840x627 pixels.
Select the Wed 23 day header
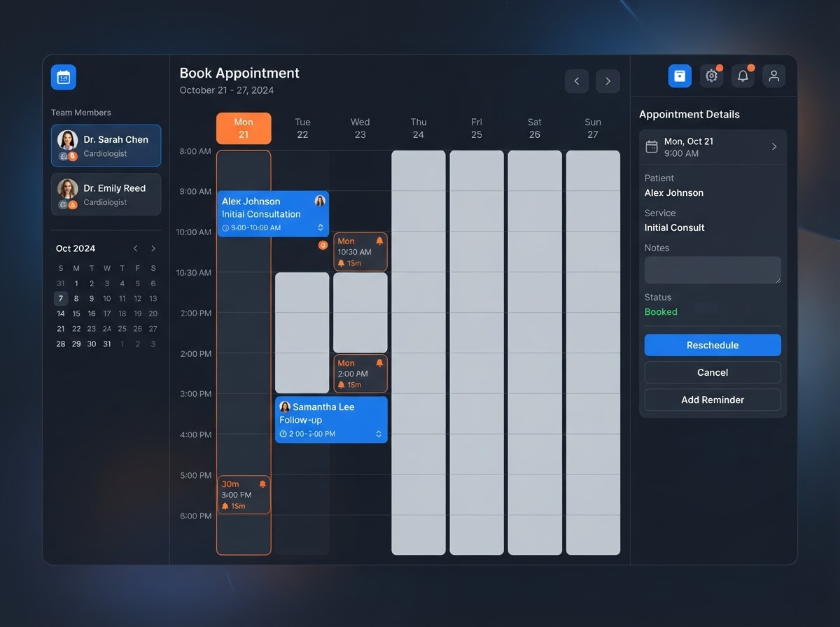360,128
